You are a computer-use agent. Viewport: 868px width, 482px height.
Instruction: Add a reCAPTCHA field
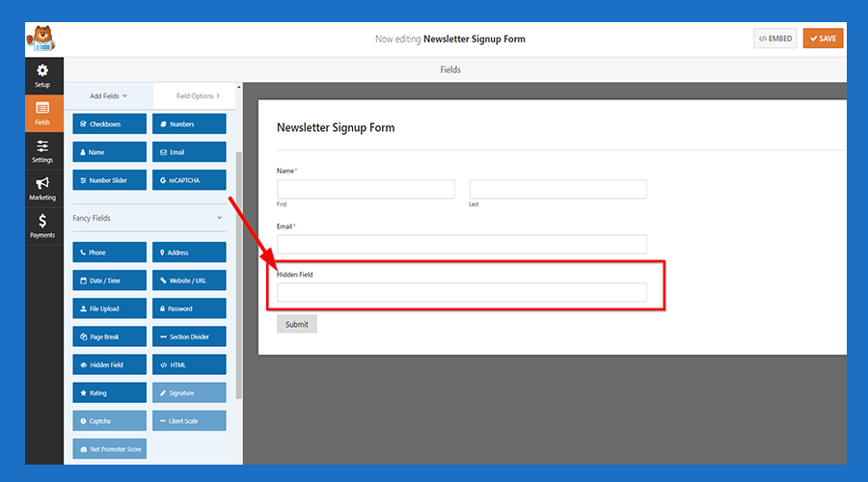pyautogui.click(x=189, y=179)
